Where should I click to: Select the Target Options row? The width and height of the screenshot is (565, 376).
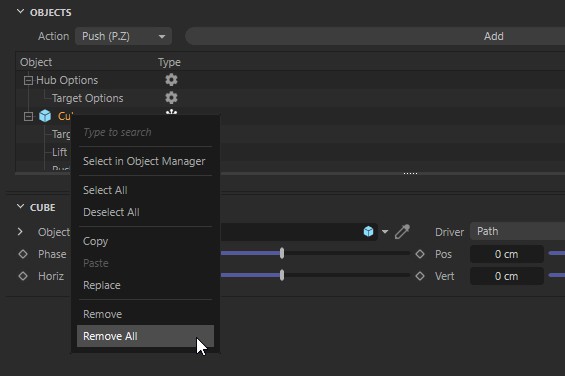[x=290, y=98]
